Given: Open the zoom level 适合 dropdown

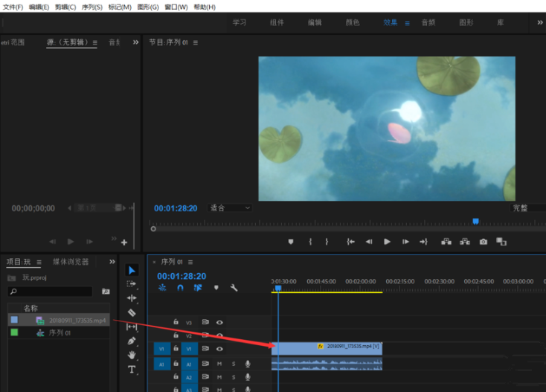Looking at the screenshot, I should [x=230, y=208].
